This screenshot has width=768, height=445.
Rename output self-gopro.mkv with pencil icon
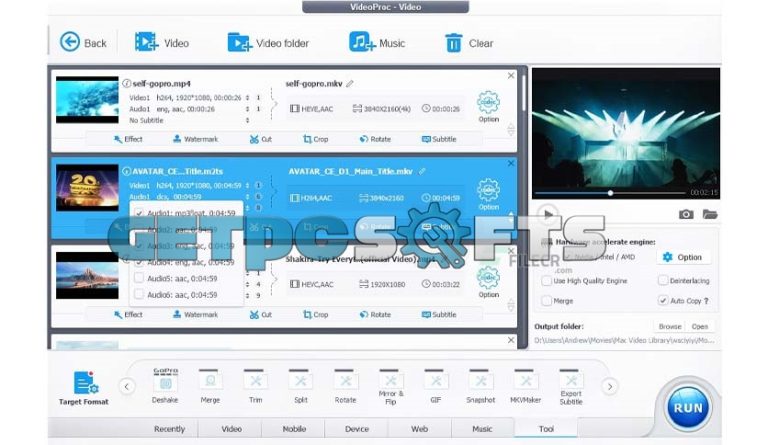coord(350,84)
